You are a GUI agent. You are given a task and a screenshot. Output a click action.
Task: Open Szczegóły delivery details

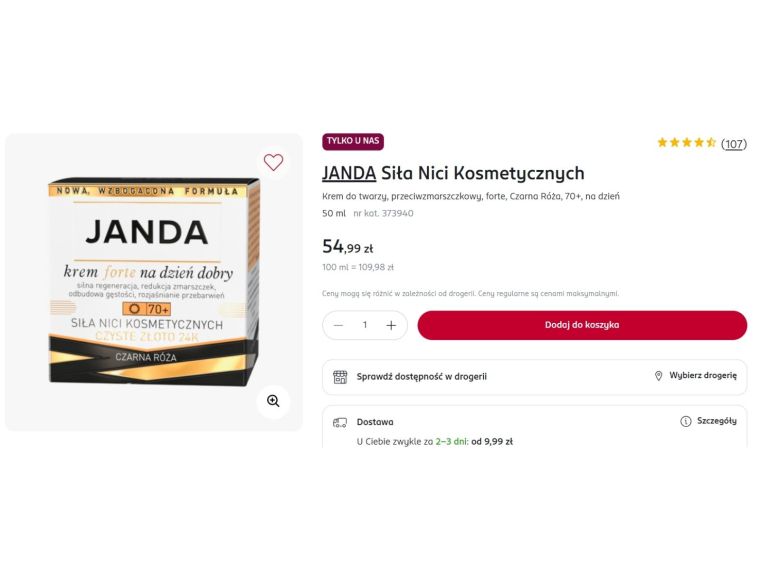[716, 422]
